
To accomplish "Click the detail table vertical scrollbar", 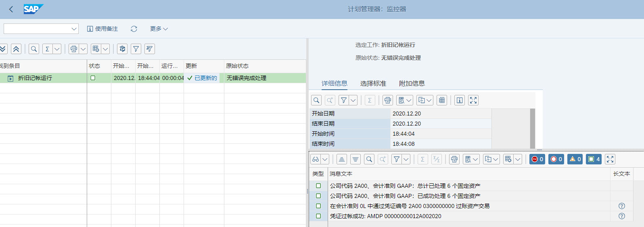I will click(x=533, y=128).
